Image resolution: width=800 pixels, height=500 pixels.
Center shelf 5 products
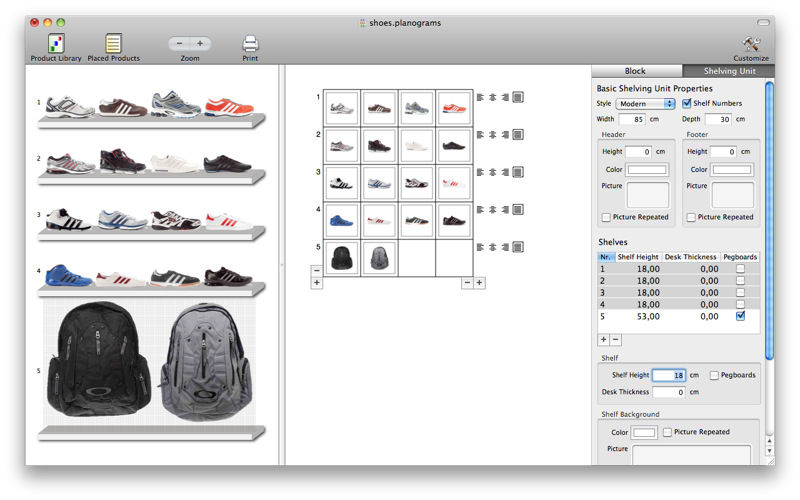tap(492, 247)
